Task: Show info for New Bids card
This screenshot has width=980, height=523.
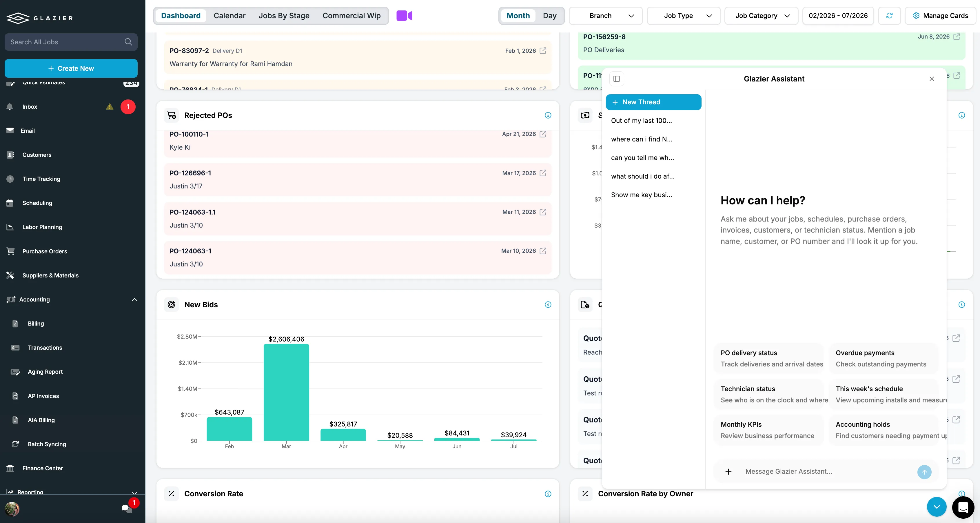Action: tap(548, 304)
